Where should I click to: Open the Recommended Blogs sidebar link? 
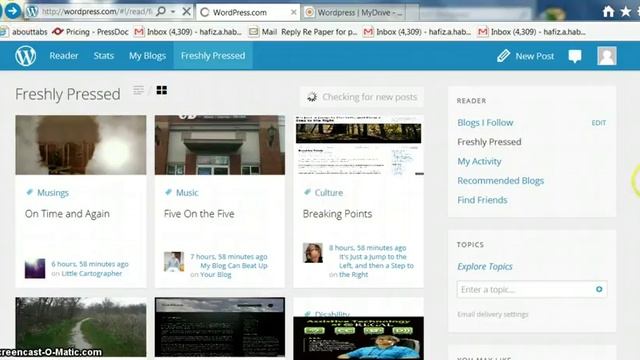tap(500, 180)
